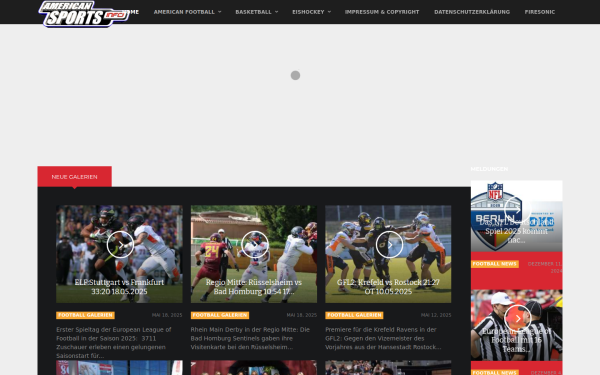The height and width of the screenshot is (375, 600).
Task: Click the Dezember 11, 2024 date text
Action: click(x=545, y=267)
